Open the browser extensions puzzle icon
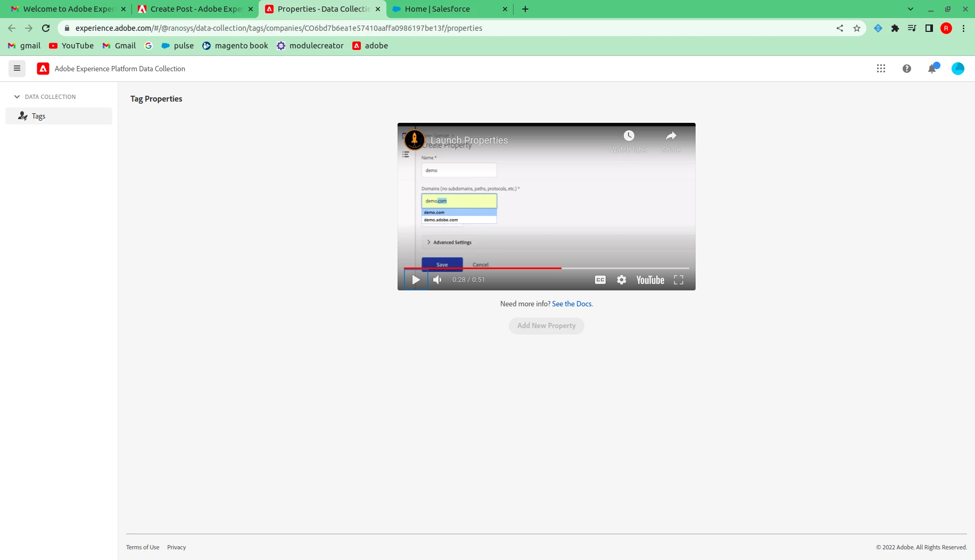The width and height of the screenshot is (975, 560). click(895, 28)
